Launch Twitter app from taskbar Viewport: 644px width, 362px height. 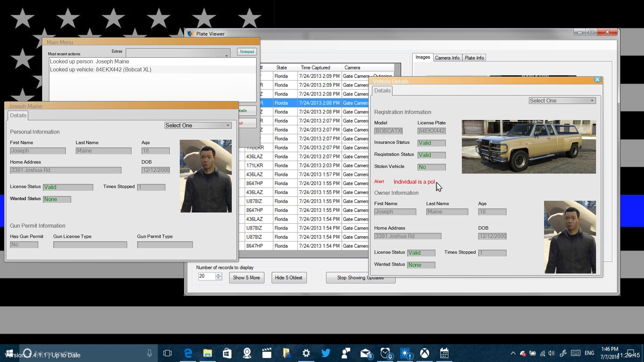(325, 353)
